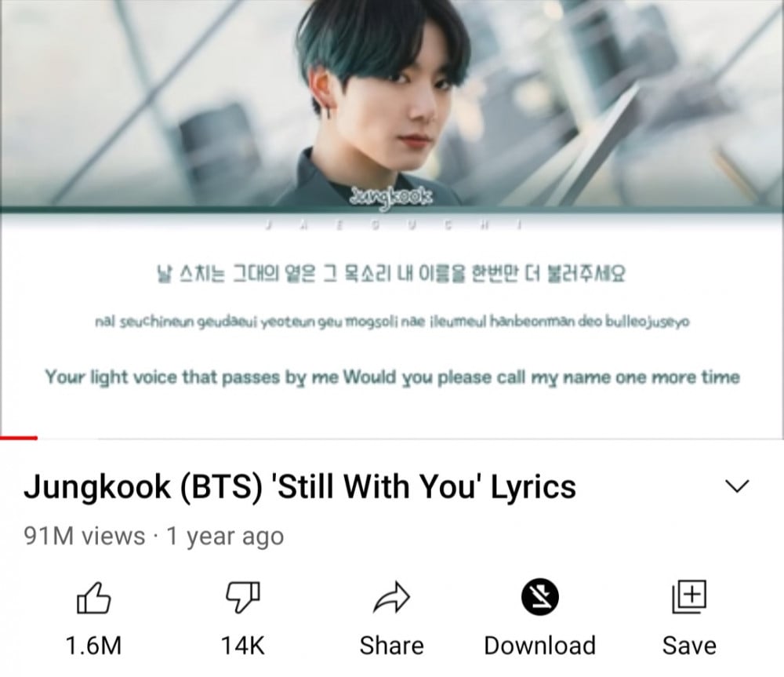
Task: Click the 14K dislikes count
Action: point(243,646)
